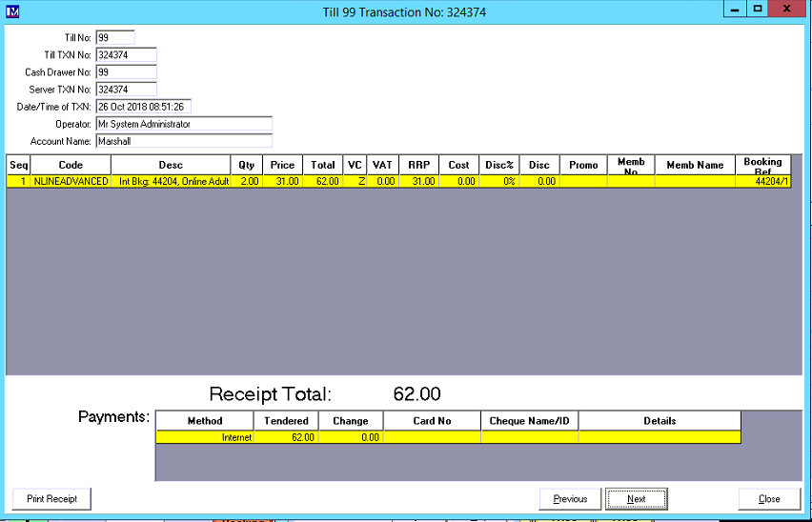This screenshot has height=522, width=812.
Task: Click the Disc% cell showing 0%
Action: point(499,181)
